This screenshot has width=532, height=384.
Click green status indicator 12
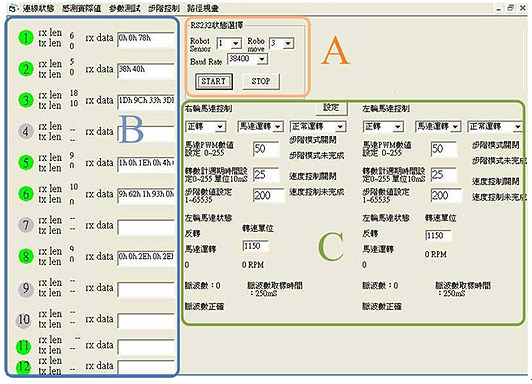(24, 367)
